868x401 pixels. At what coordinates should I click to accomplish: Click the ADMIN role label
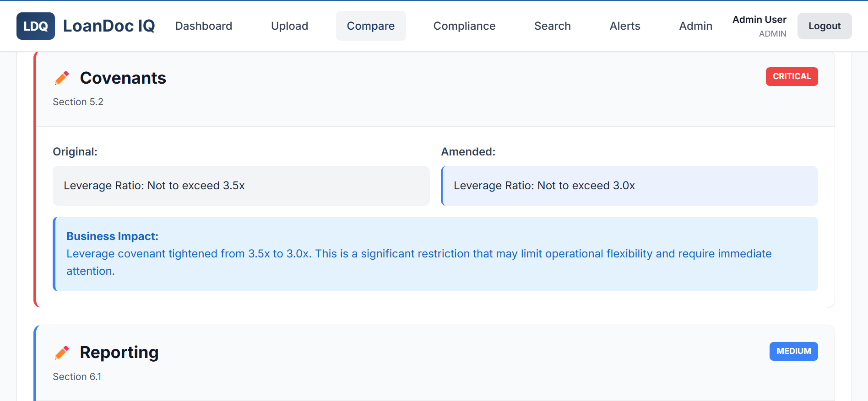(x=773, y=34)
